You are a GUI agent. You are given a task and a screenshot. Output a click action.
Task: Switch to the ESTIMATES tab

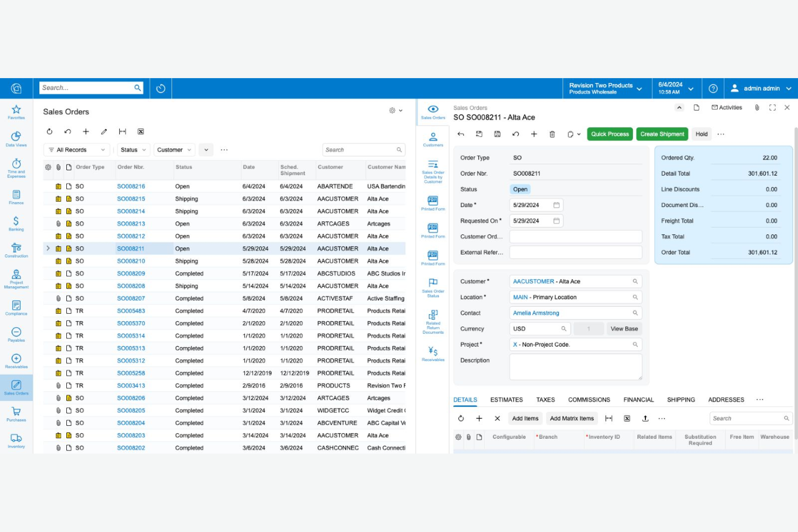point(506,400)
